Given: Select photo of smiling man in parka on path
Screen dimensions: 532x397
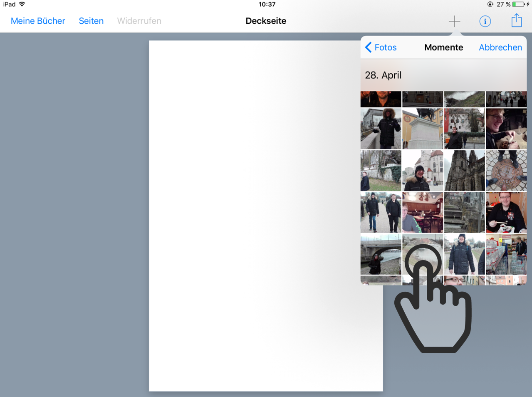Looking at the screenshot, I should click(x=464, y=254).
